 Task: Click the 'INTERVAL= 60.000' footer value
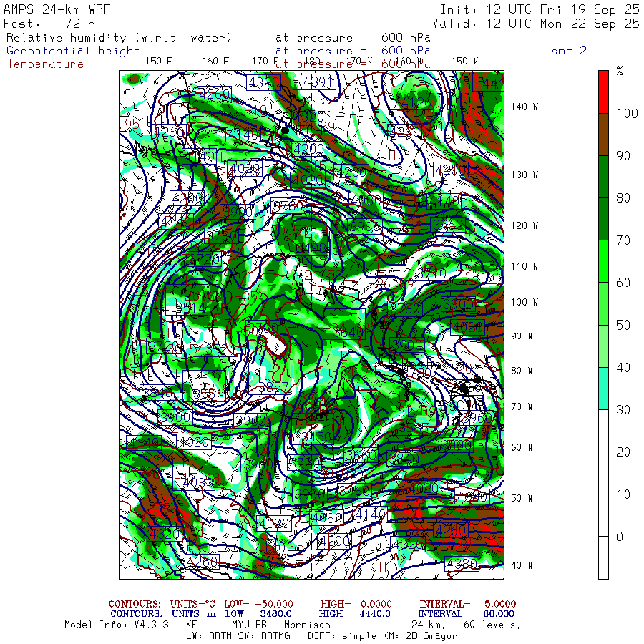click(467, 614)
